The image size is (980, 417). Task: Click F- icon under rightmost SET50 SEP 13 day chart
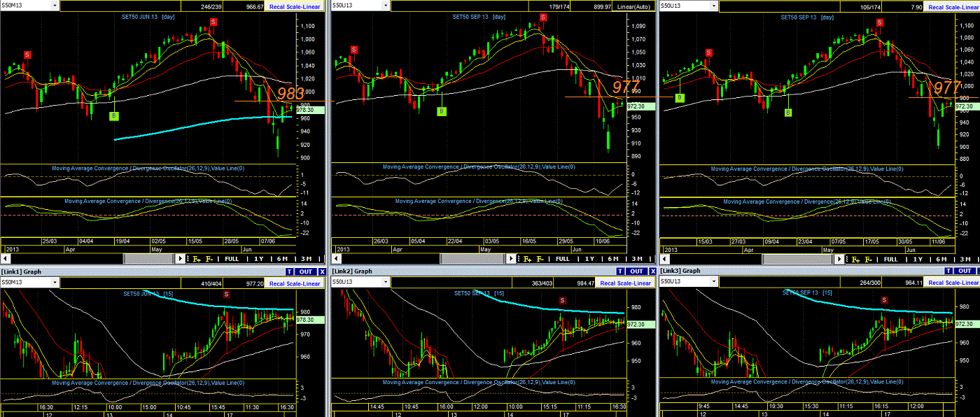(x=868, y=259)
